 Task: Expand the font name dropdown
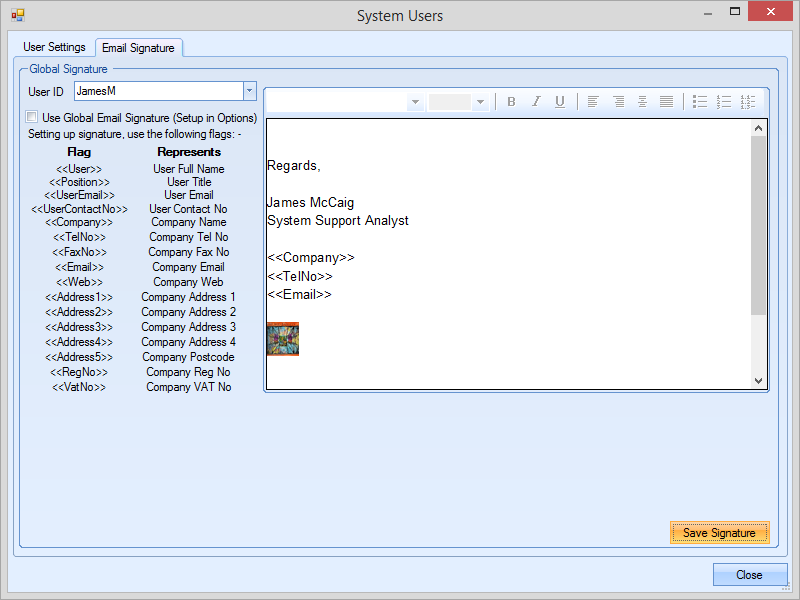[x=415, y=102]
